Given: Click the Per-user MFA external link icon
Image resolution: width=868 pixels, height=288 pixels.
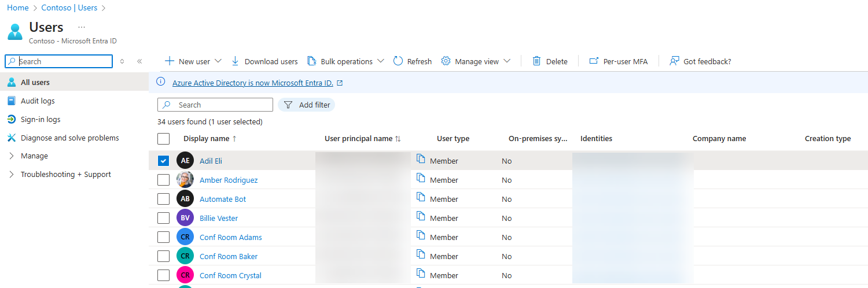Looking at the screenshot, I should (x=594, y=61).
